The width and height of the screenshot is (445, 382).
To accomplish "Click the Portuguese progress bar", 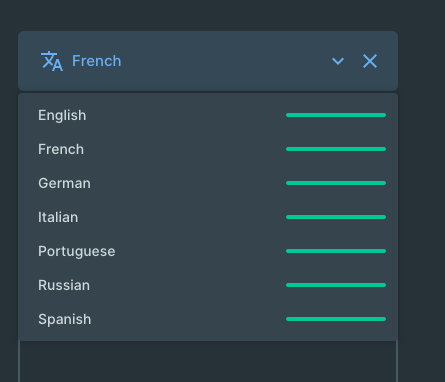I will click(336, 251).
